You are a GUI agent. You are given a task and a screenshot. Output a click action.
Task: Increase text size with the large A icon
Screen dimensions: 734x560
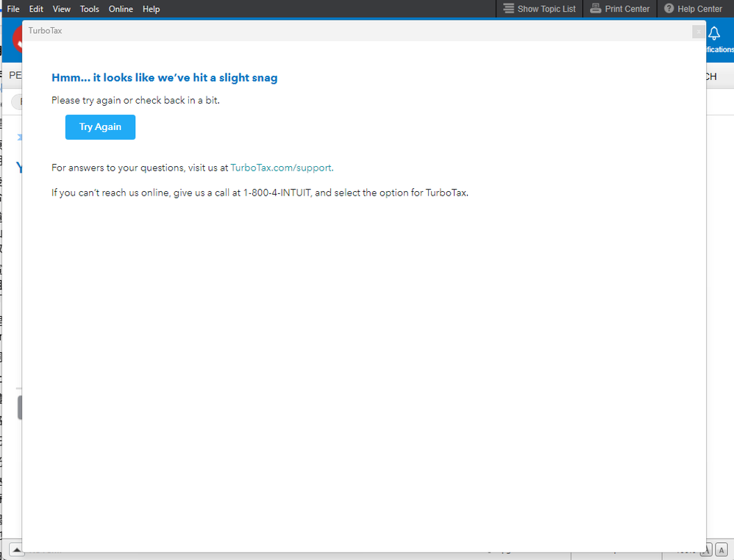[x=706, y=550]
